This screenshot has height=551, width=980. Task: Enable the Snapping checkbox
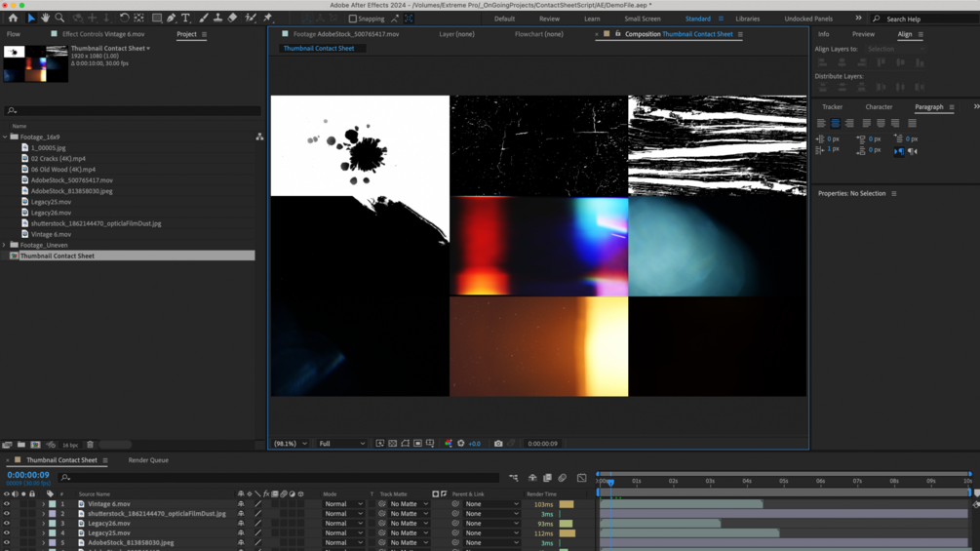click(353, 19)
